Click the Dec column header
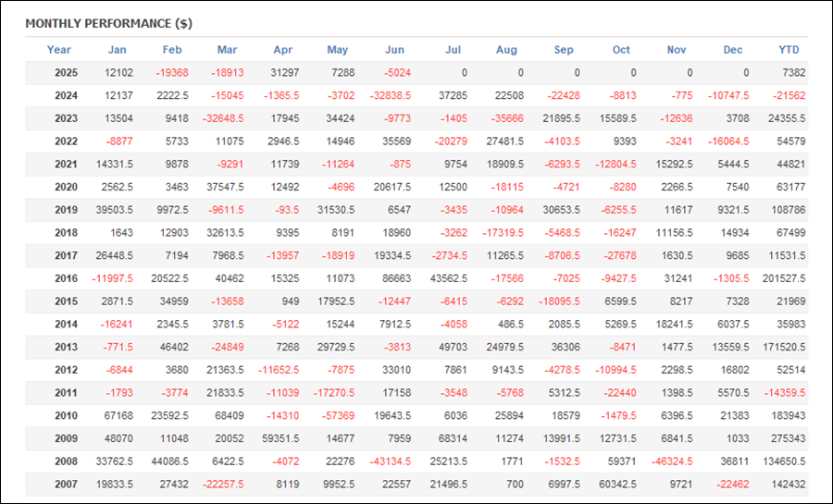833x504 pixels. click(x=733, y=50)
